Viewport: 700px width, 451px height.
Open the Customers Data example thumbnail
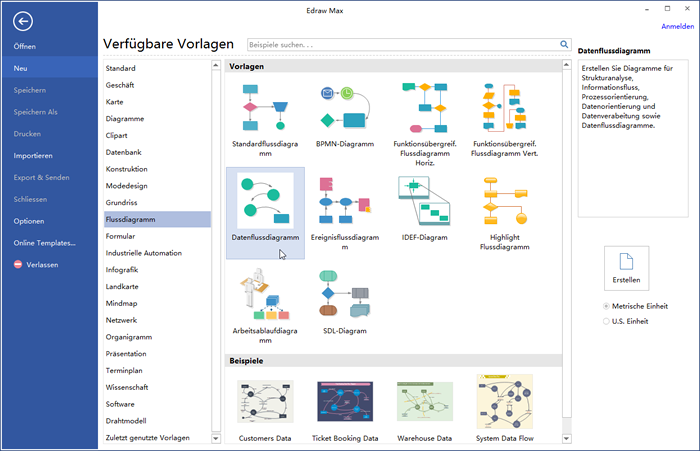265,401
